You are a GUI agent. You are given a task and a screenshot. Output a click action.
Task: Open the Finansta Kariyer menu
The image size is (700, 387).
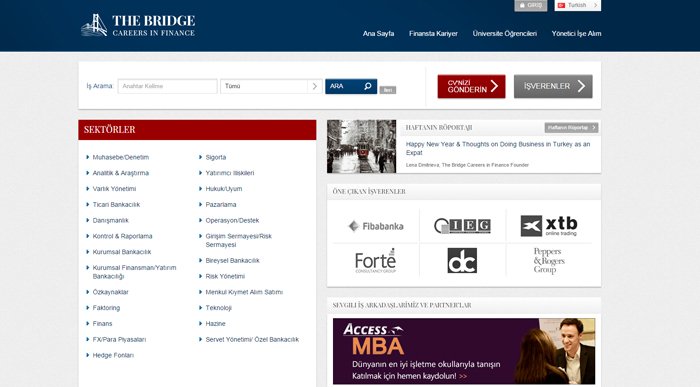[x=433, y=33]
